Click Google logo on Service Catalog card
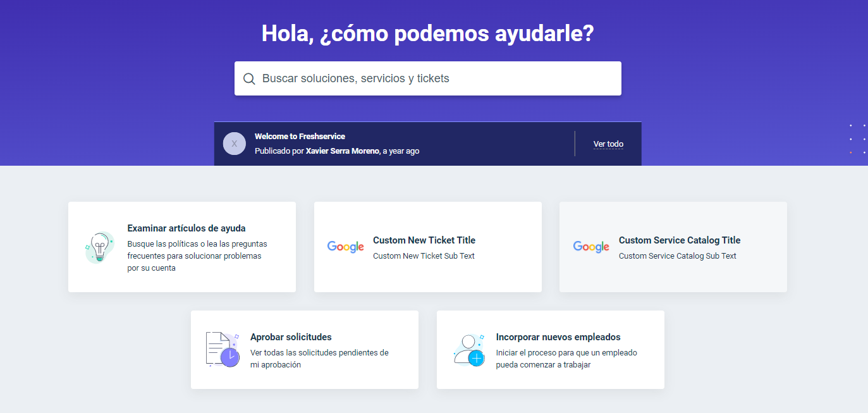This screenshot has height=413, width=868. tap(591, 247)
